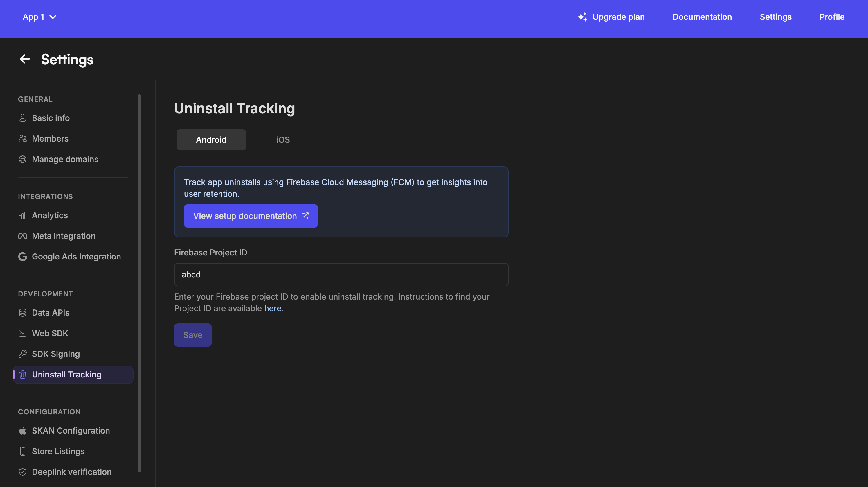Open View setup documentation
Viewport: 868px width, 487px height.
(251, 216)
